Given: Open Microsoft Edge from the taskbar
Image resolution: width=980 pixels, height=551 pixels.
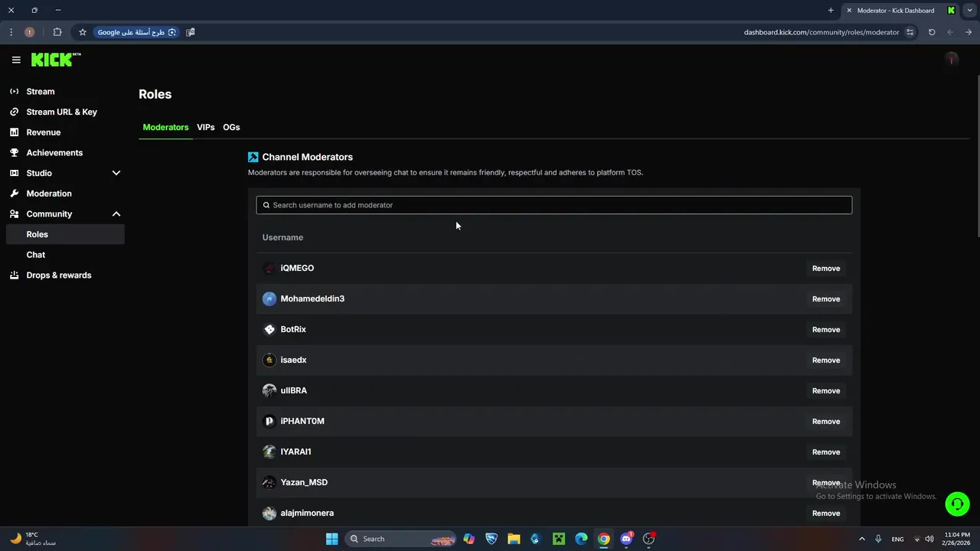Looking at the screenshot, I should [x=581, y=539].
